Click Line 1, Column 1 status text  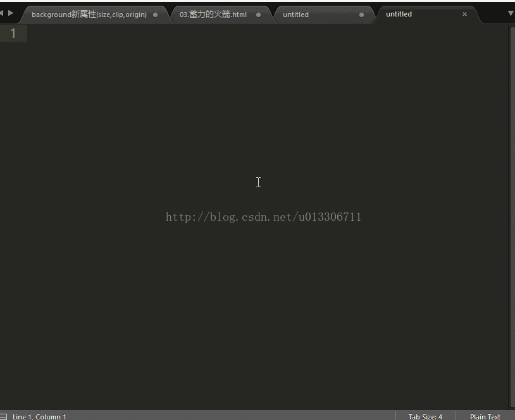[39, 416]
